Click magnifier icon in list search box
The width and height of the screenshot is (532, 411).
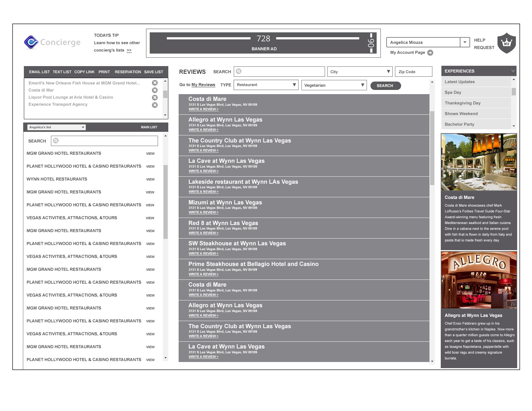pyautogui.click(x=56, y=141)
